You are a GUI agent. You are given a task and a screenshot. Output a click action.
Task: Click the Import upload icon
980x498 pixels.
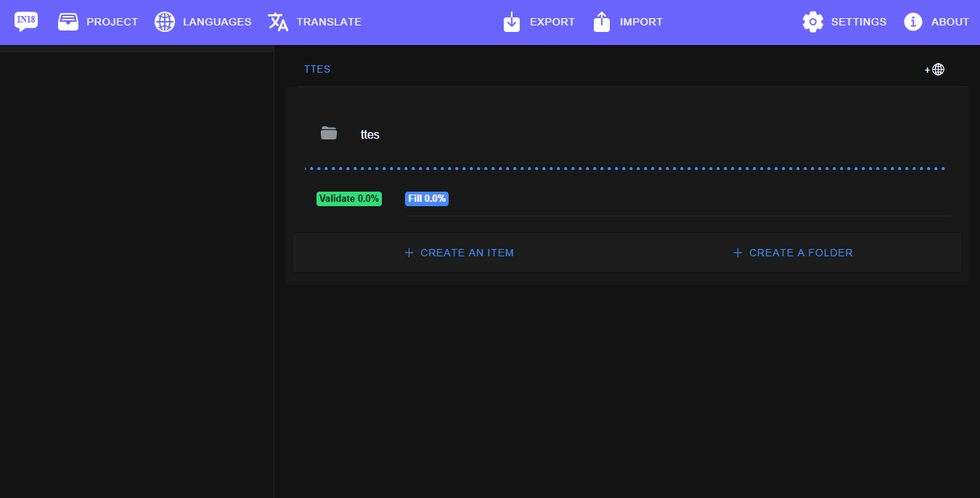click(x=602, y=22)
